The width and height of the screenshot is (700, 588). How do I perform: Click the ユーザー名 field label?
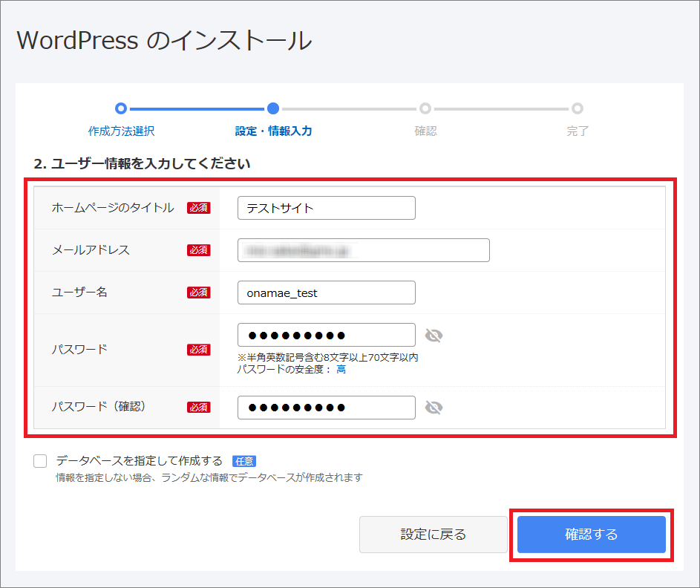click(79, 292)
